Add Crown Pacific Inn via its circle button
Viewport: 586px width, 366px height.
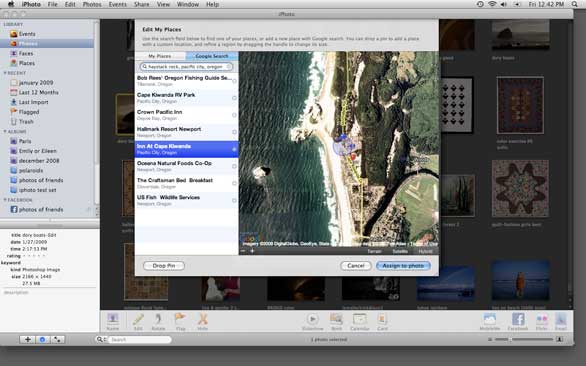[x=234, y=115]
